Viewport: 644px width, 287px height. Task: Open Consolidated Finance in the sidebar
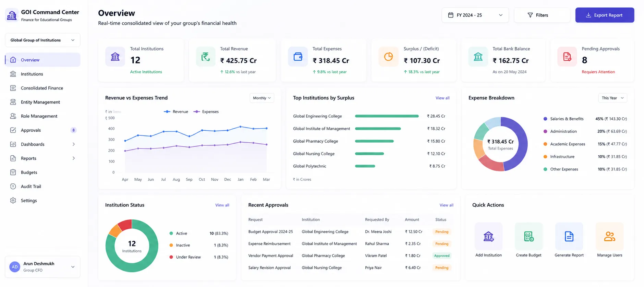click(x=42, y=88)
